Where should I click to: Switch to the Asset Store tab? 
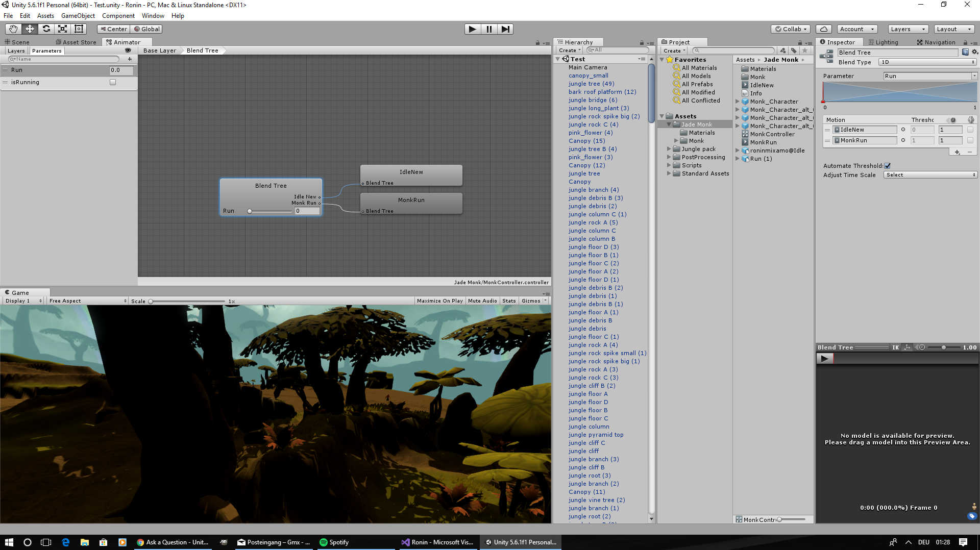point(76,42)
